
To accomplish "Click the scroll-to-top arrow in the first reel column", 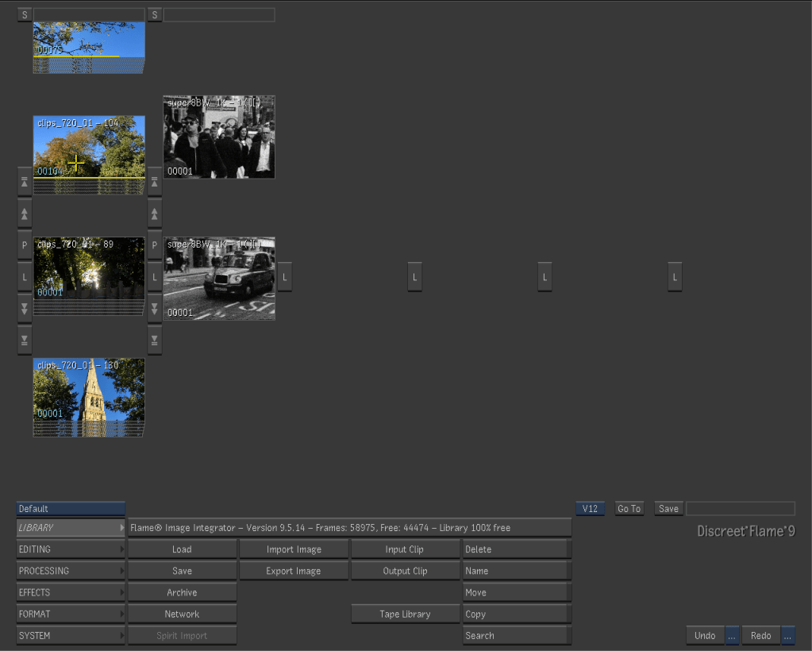I will (x=25, y=182).
